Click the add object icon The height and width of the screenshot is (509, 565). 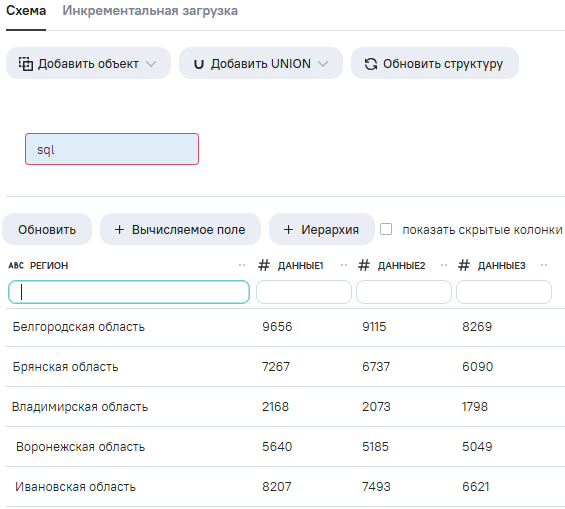tap(26, 64)
